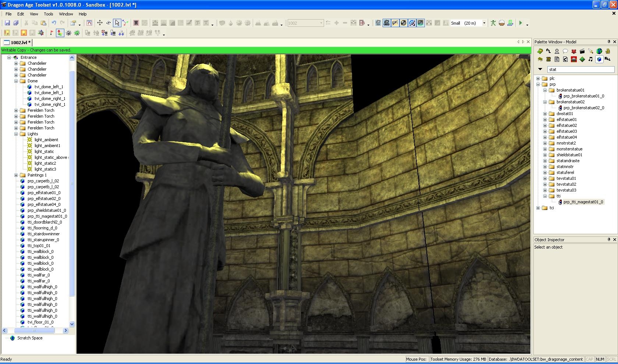
Task: Select the blue cube model icon in the palette
Action: click(x=599, y=59)
